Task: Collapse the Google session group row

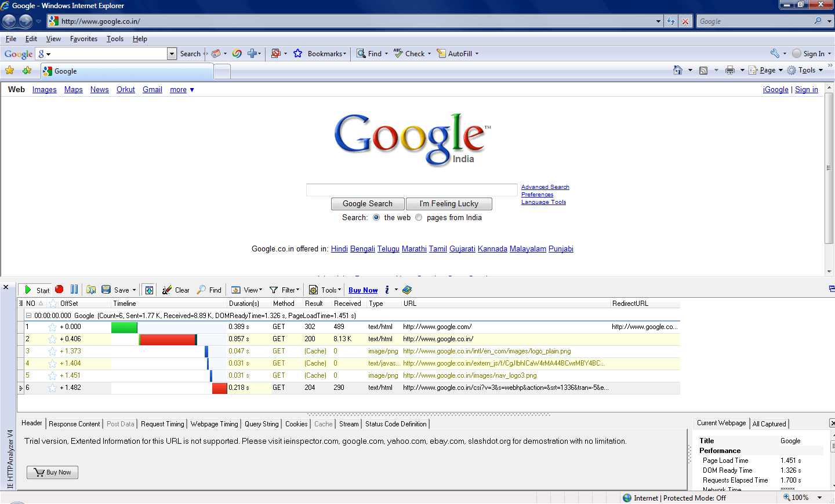Action: click(28, 316)
